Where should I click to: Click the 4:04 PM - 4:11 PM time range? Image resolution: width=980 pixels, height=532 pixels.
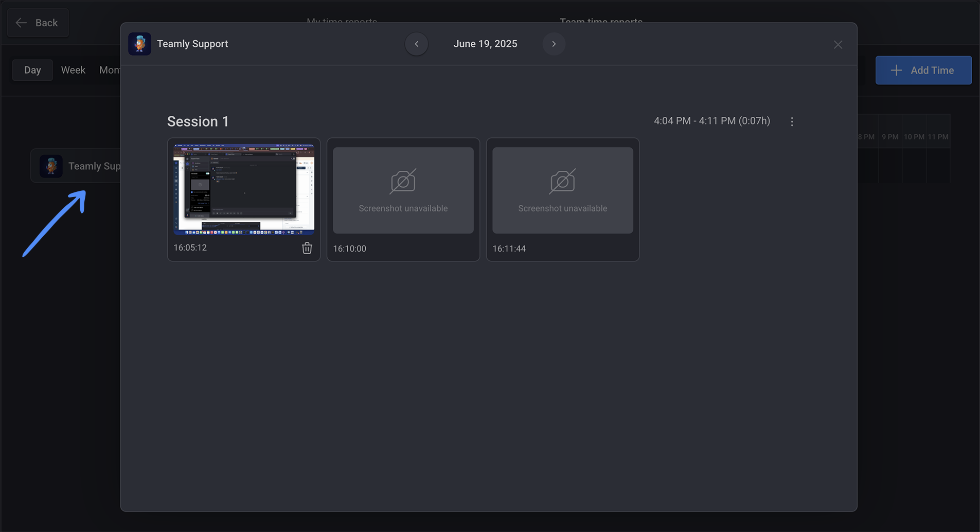[x=712, y=121]
